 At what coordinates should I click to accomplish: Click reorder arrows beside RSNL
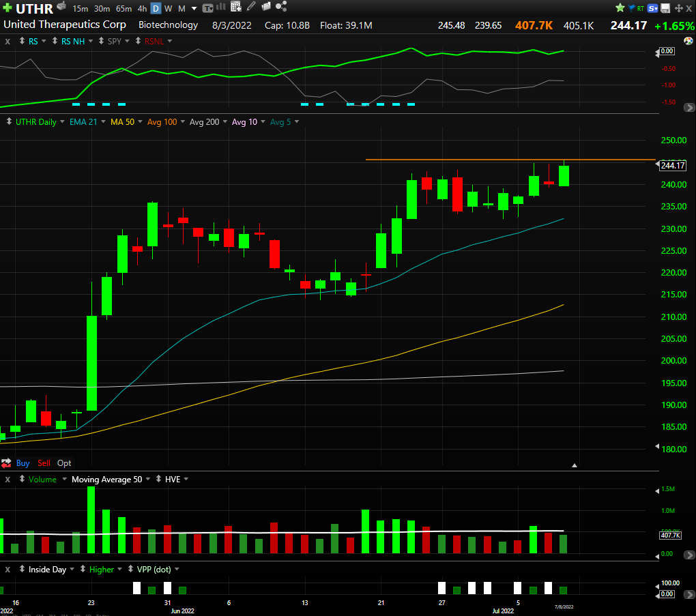[x=138, y=41]
